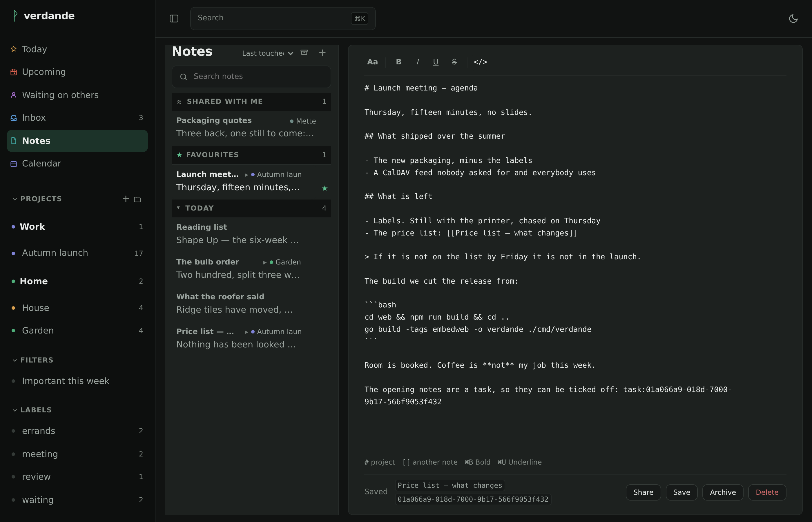Add a new project with plus icon
The height and width of the screenshot is (522, 812).
click(x=126, y=199)
